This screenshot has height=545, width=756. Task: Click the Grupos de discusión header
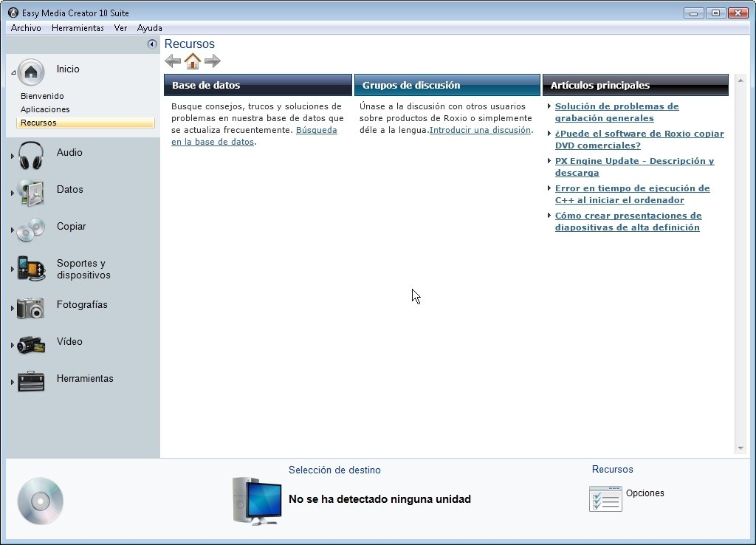tap(447, 86)
